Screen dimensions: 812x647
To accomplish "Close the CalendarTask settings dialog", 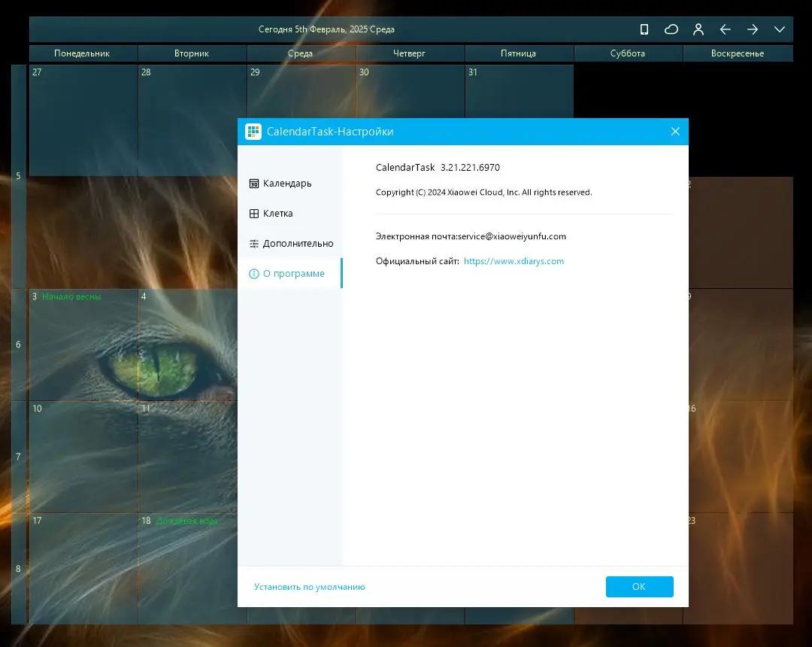I will 675,132.
